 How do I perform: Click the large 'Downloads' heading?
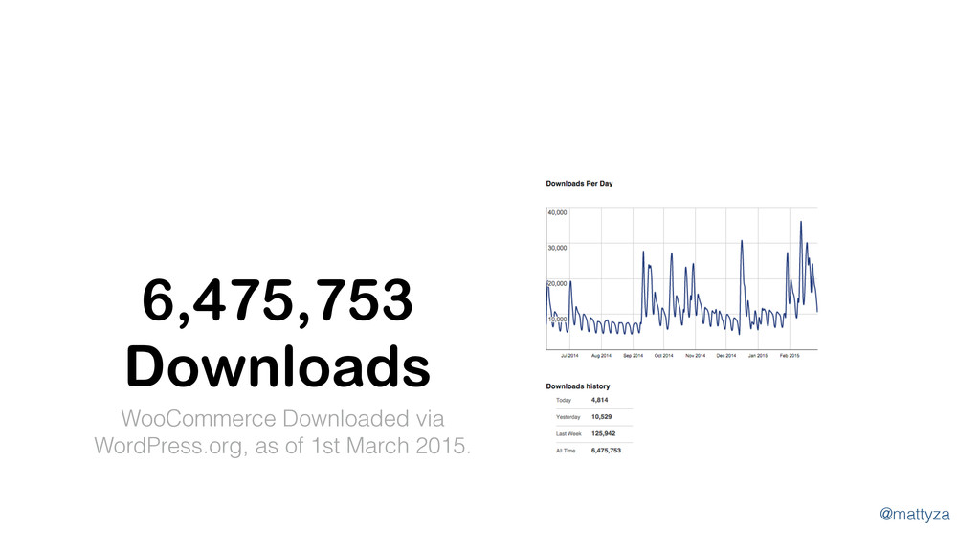[x=278, y=365]
